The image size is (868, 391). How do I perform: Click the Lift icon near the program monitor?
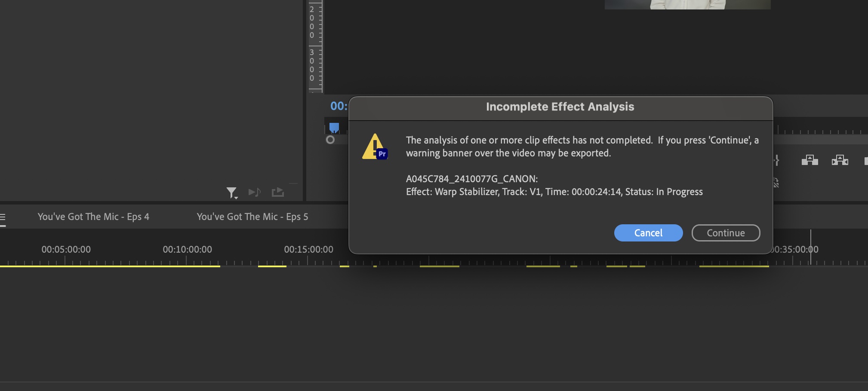click(x=810, y=160)
